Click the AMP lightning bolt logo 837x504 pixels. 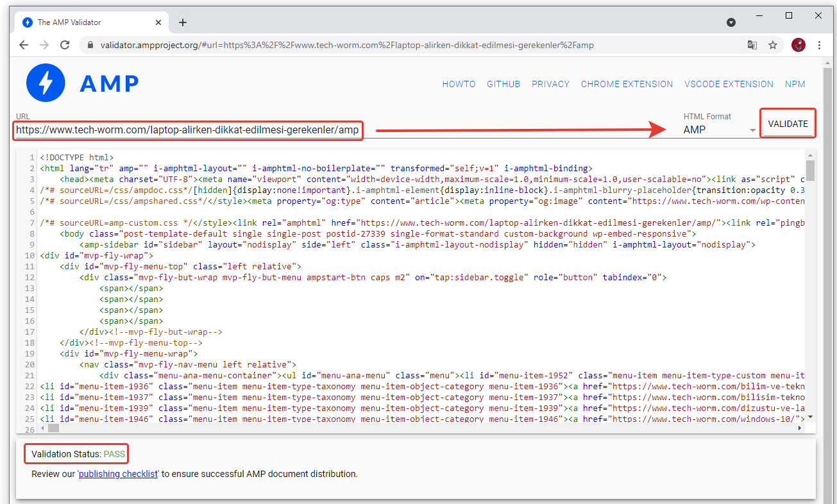46,83
